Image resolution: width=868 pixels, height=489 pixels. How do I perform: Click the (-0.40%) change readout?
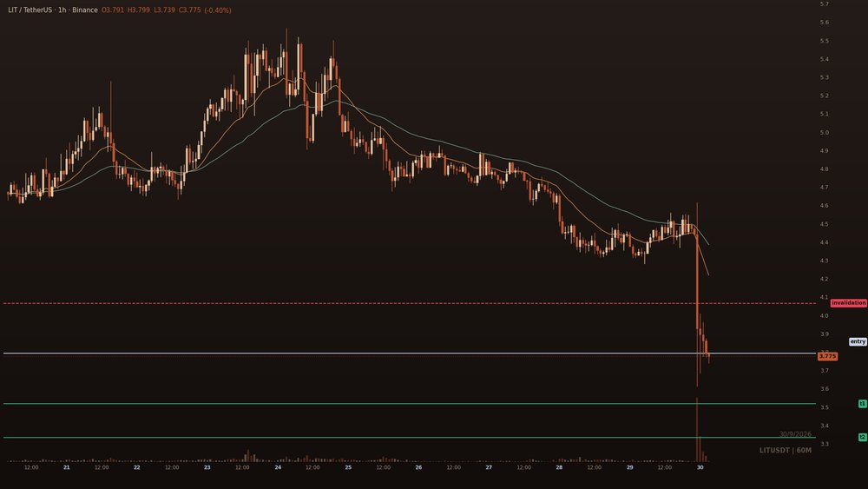218,10
